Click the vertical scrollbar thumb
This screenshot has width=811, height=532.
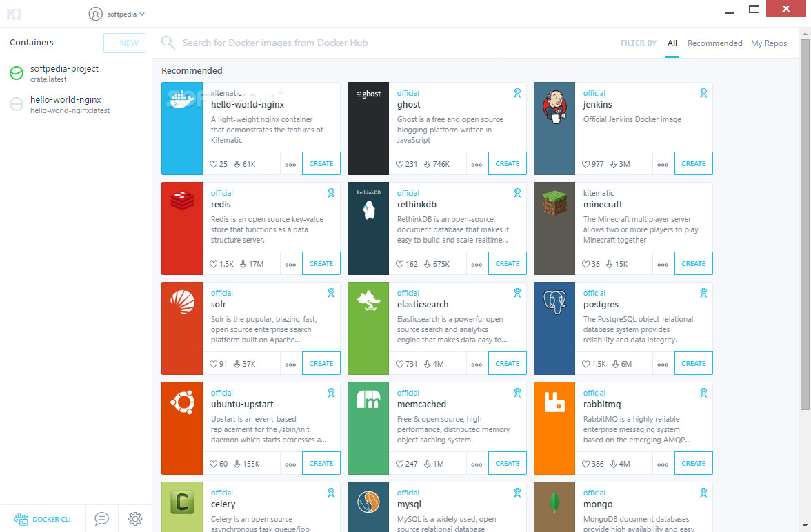(x=805, y=225)
